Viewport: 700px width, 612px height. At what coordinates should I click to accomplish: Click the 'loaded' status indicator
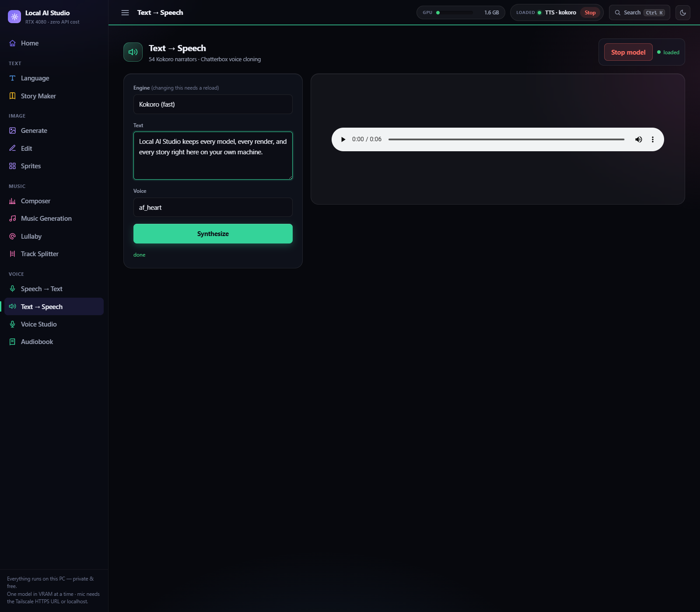point(668,52)
